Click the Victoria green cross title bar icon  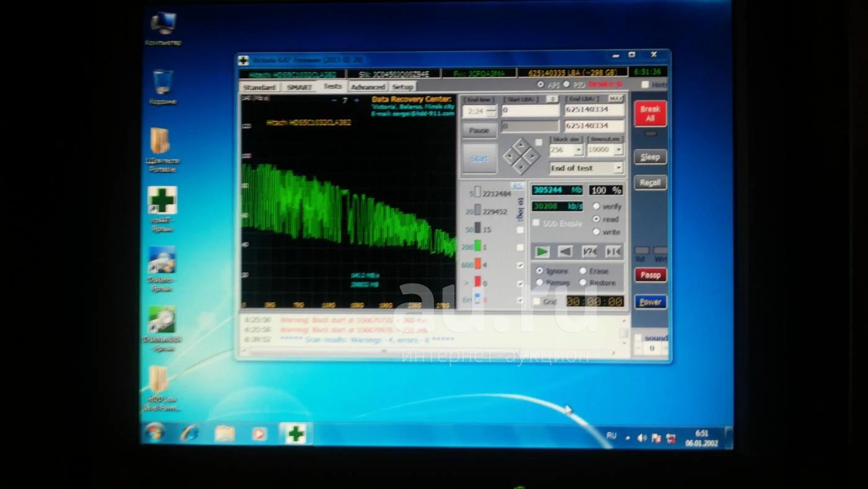pos(244,60)
